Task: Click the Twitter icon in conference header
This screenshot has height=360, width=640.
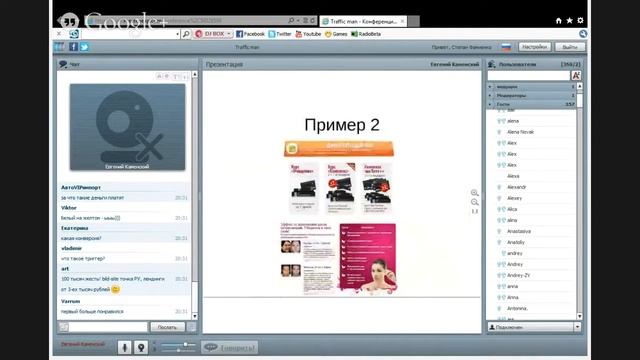Action: (x=84, y=47)
